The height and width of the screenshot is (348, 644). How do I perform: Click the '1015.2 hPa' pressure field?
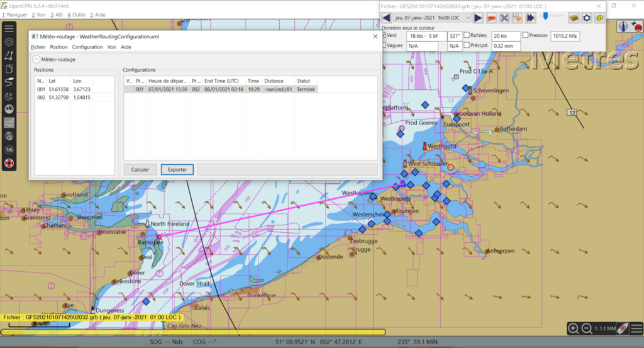[x=565, y=36]
